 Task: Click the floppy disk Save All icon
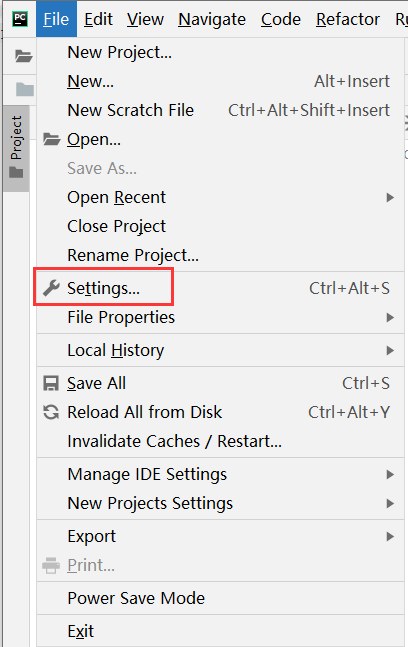coord(51,383)
